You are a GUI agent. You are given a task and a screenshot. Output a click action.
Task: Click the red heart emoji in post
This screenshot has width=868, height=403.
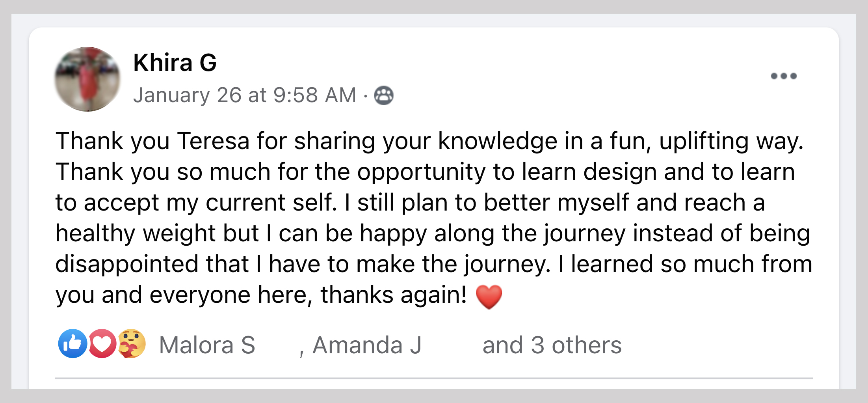[x=489, y=297]
